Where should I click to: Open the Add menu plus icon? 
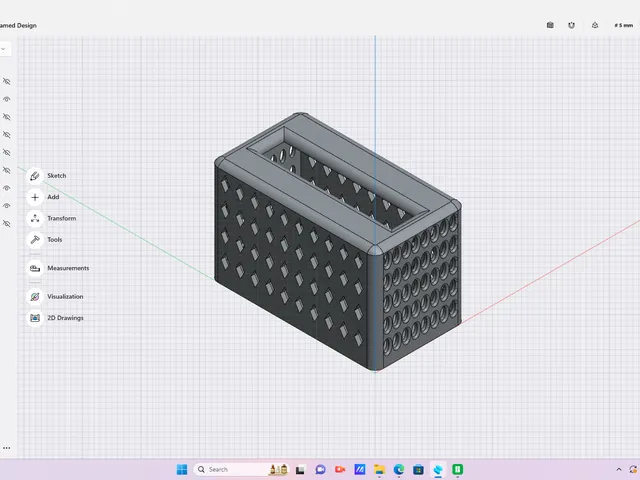tap(35, 197)
